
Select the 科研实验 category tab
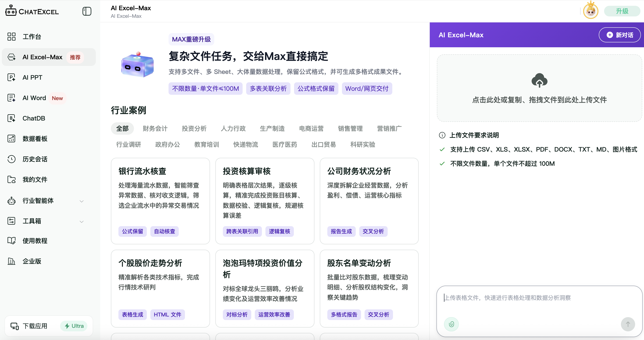[363, 144]
